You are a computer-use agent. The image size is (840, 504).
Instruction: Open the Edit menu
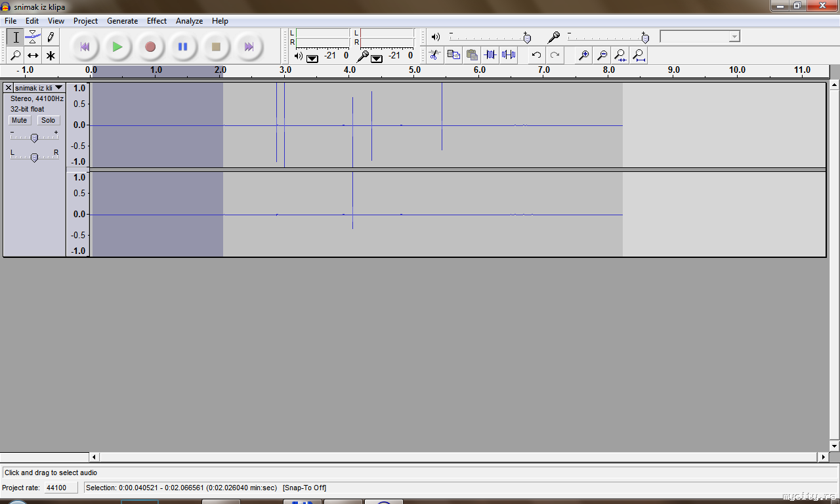point(32,21)
